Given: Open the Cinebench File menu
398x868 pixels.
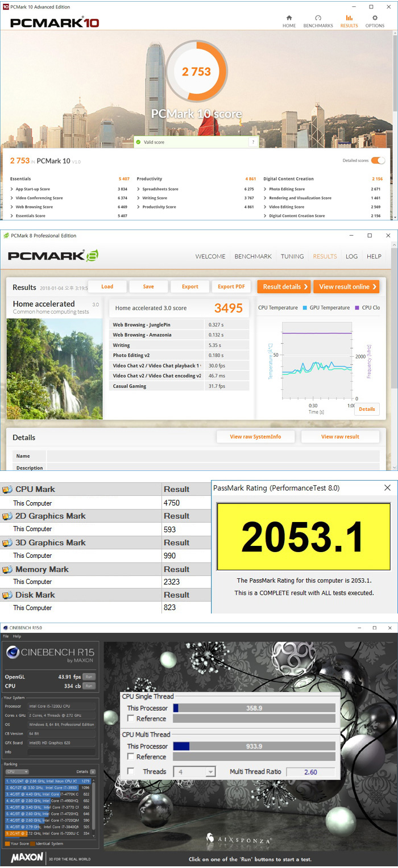Looking at the screenshot, I should coord(6,636).
